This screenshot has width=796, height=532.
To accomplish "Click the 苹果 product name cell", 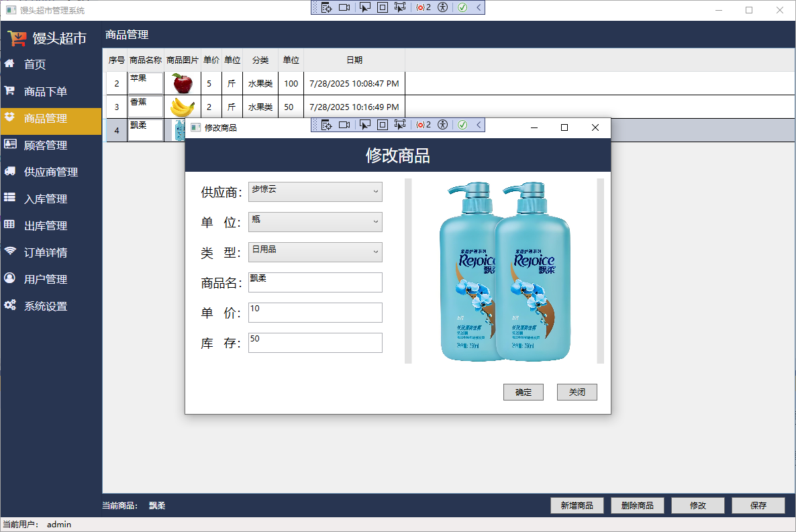I will click(145, 83).
